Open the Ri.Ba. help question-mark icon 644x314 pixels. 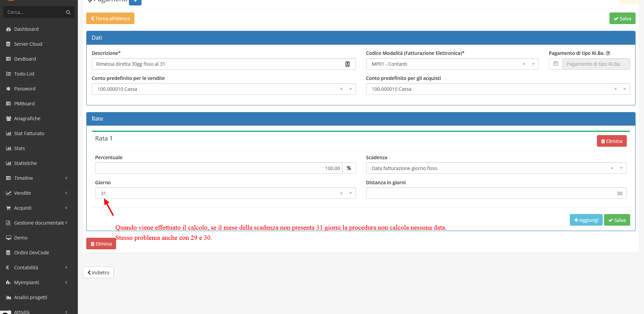[608, 53]
